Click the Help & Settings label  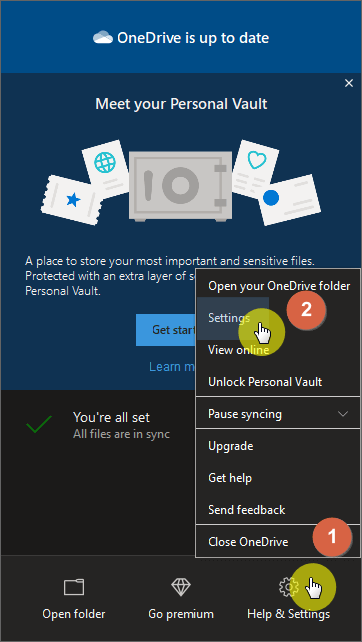288,614
